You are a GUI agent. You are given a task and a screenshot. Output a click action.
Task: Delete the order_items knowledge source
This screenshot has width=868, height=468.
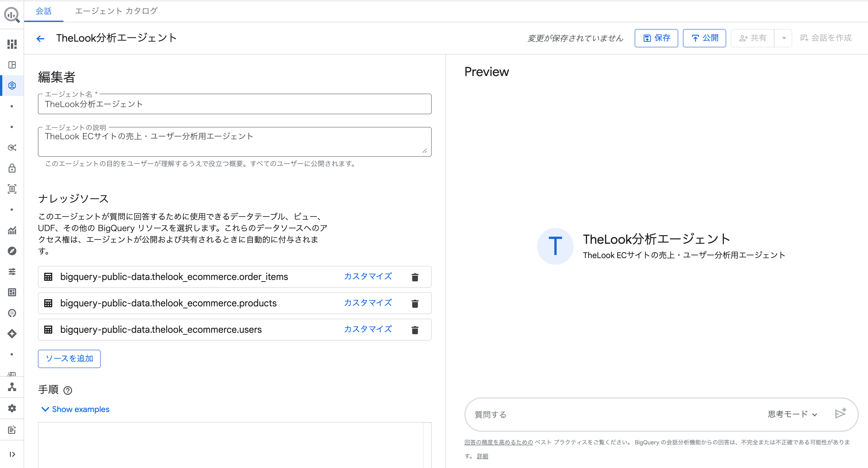coord(415,277)
